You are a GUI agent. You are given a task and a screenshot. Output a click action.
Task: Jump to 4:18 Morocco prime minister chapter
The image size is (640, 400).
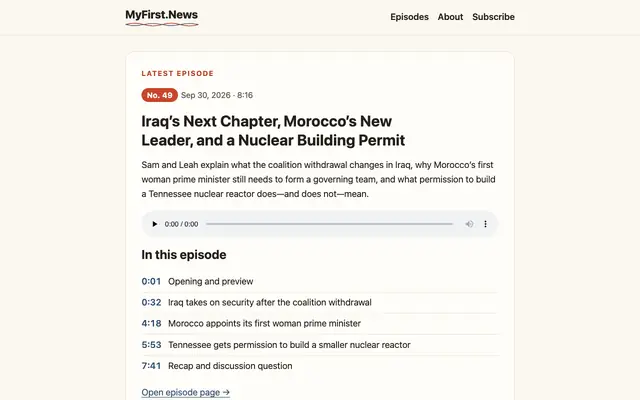coord(151,323)
